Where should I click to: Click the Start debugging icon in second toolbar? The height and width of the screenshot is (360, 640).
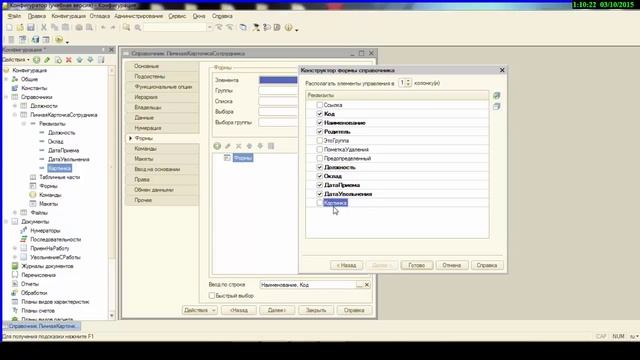(x=59, y=40)
